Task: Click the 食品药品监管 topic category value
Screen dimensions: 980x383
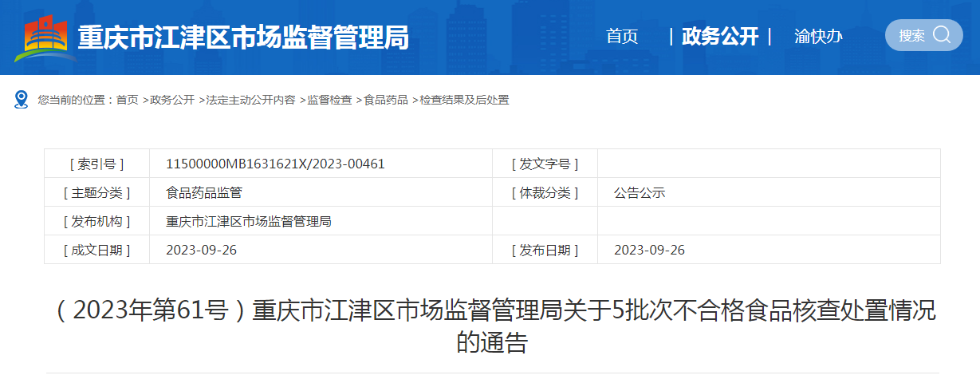Action: click(x=203, y=192)
